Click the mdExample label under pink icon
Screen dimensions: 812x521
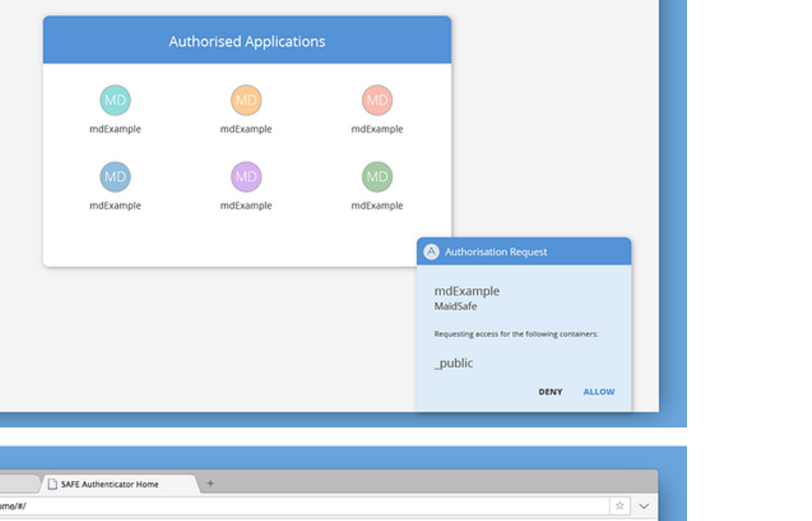[x=377, y=129]
